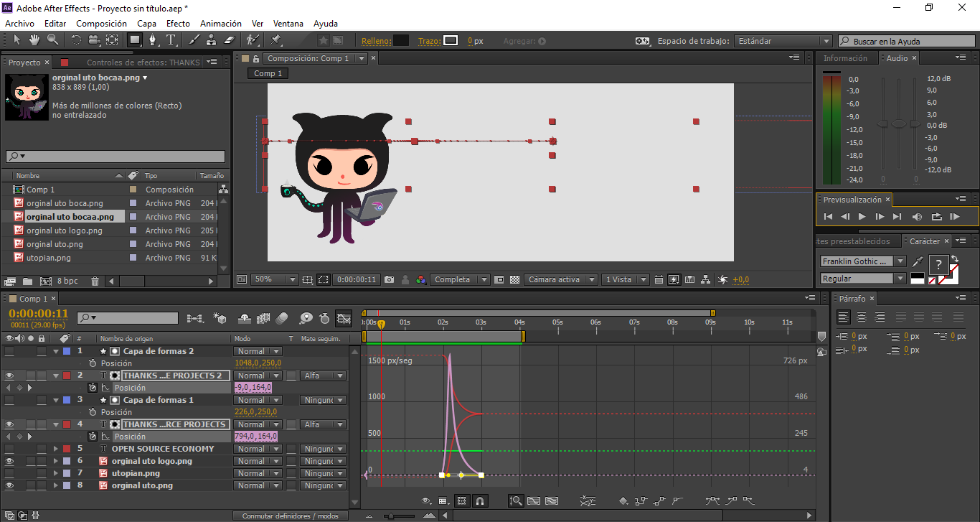Screen dimensions: 980x522
Task: Create new folder in Project panel
Action: 28,281
